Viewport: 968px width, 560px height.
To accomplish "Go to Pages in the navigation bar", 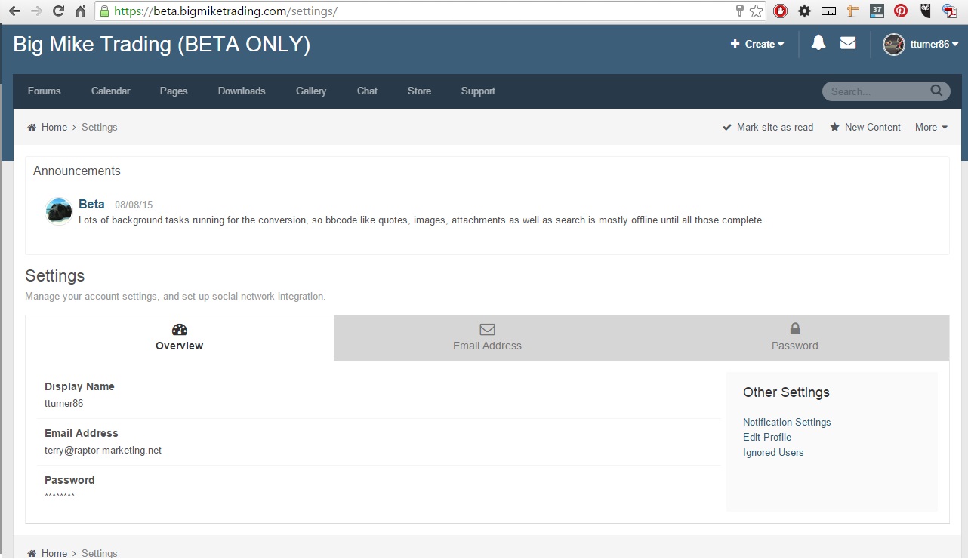I will click(174, 91).
